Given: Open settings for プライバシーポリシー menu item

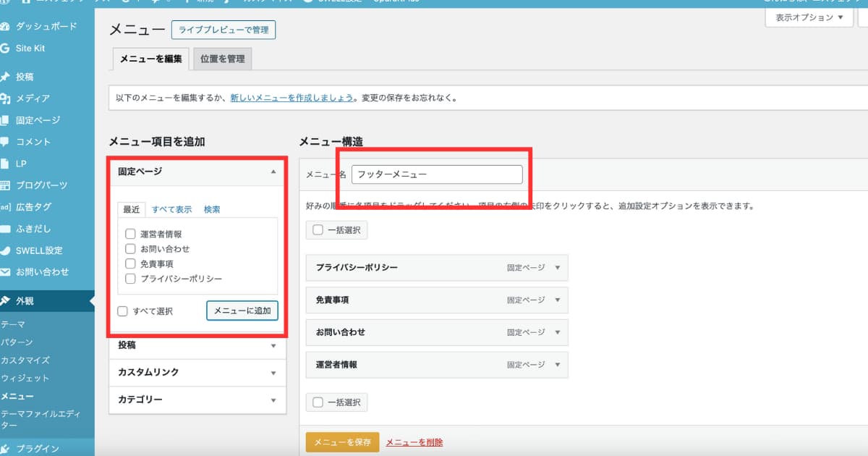Looking at the screenshot, I should click(x=558, y=268).
